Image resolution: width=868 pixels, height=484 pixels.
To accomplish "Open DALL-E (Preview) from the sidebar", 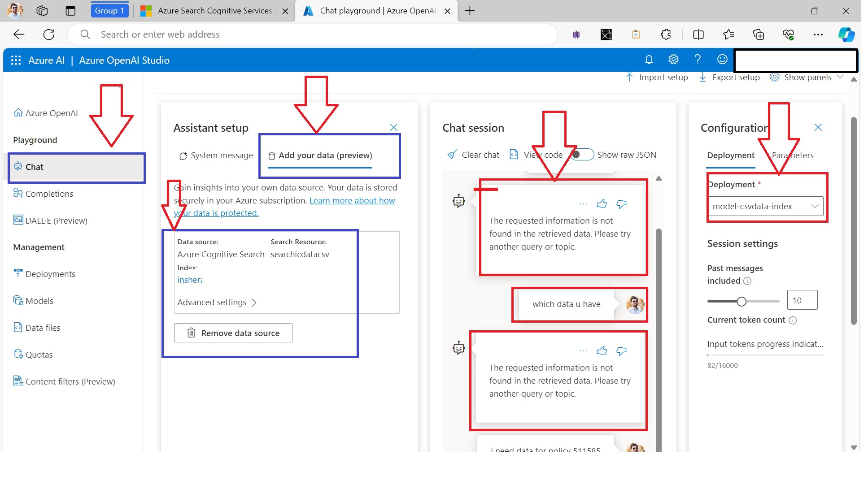I will coord(57,220).
